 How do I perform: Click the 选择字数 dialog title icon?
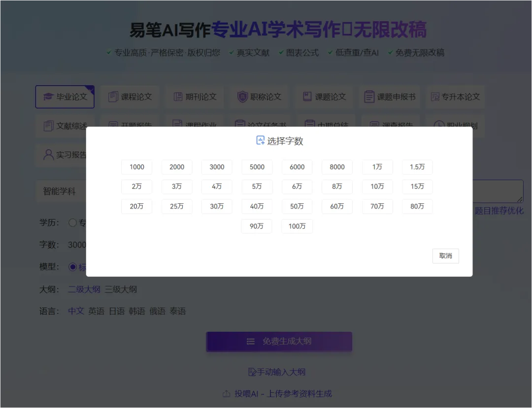(260, 140)
